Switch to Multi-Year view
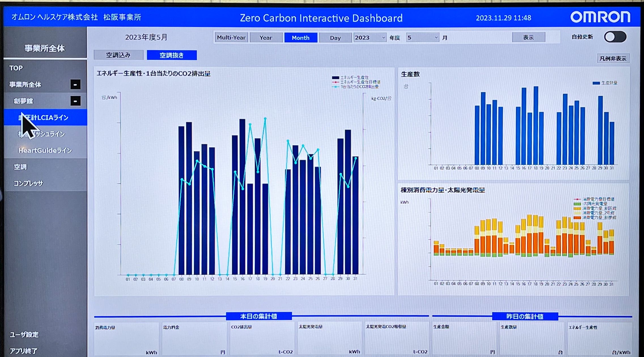Image resolution: width=644 pixels, height=357 pixels. (x=231, y=37)
